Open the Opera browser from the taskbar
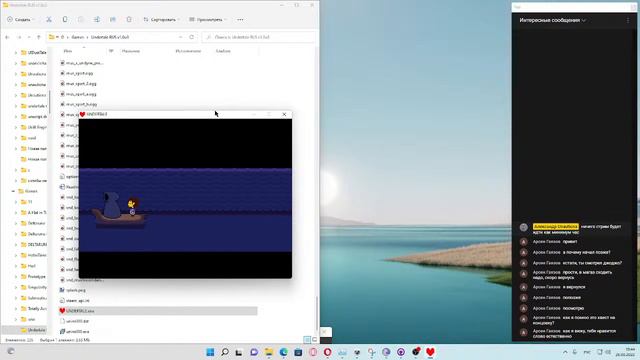The height and width of the screenshot is (360, 640). tap(327, 352)
